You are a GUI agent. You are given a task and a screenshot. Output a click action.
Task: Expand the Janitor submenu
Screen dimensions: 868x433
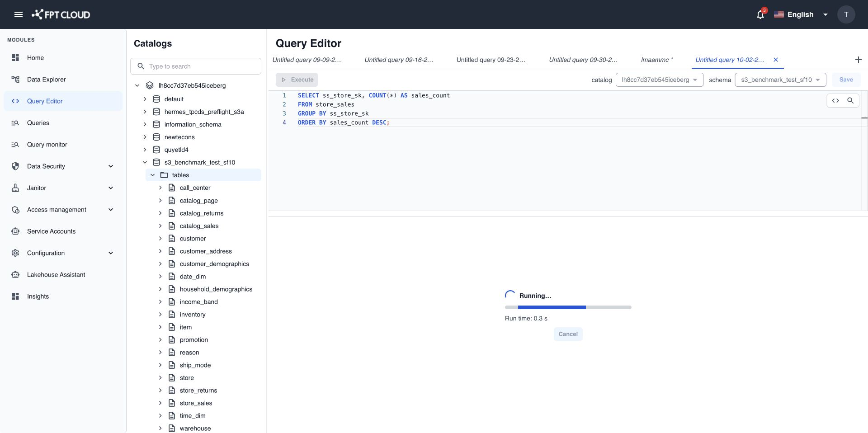click(111, 188)
